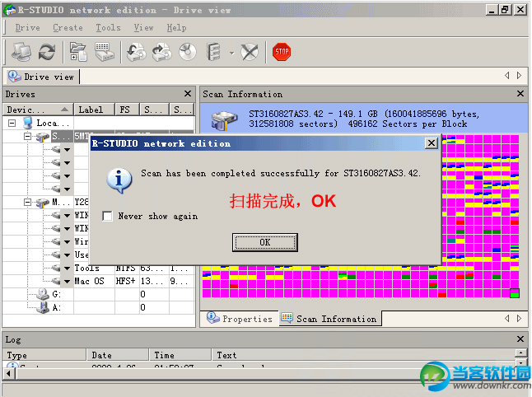Collapse the M... drive tree node

pyautogui.click(x=27, y=203)
